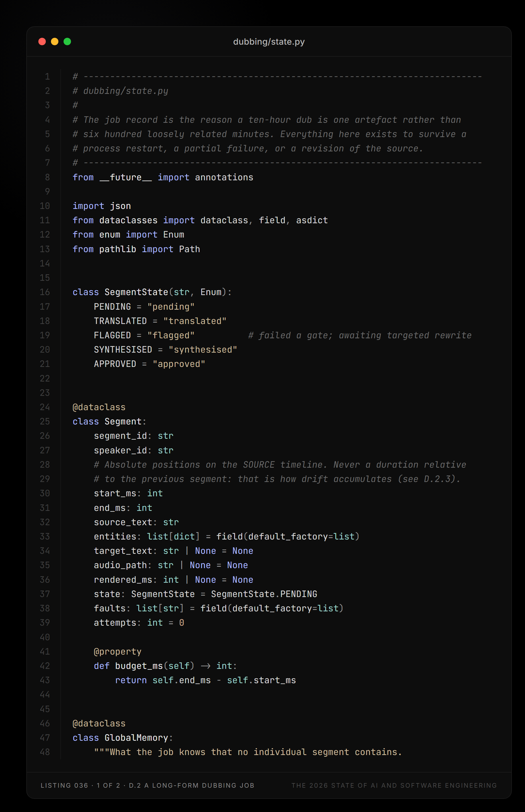Screen dimensions: 525x812
Task: Click the 'return self.end_ms - self.start_ms' line
Action: [x=206, y=680]
